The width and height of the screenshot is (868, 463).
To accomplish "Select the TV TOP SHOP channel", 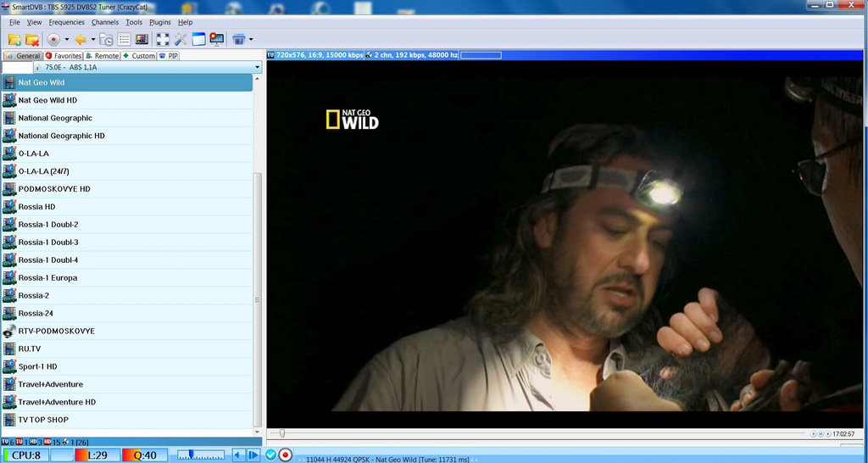I will 127,419.
